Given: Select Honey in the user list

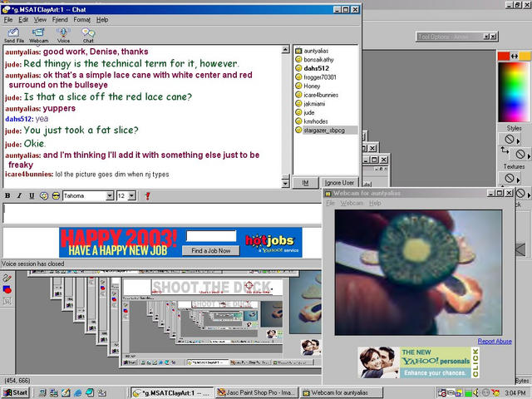Looking at the screenshot, I should click(312, 86).
